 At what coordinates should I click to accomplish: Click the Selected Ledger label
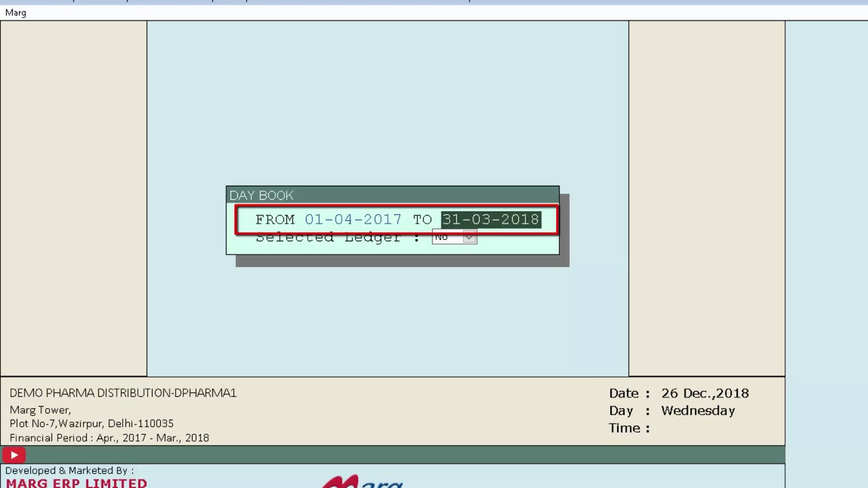[338, 238]
